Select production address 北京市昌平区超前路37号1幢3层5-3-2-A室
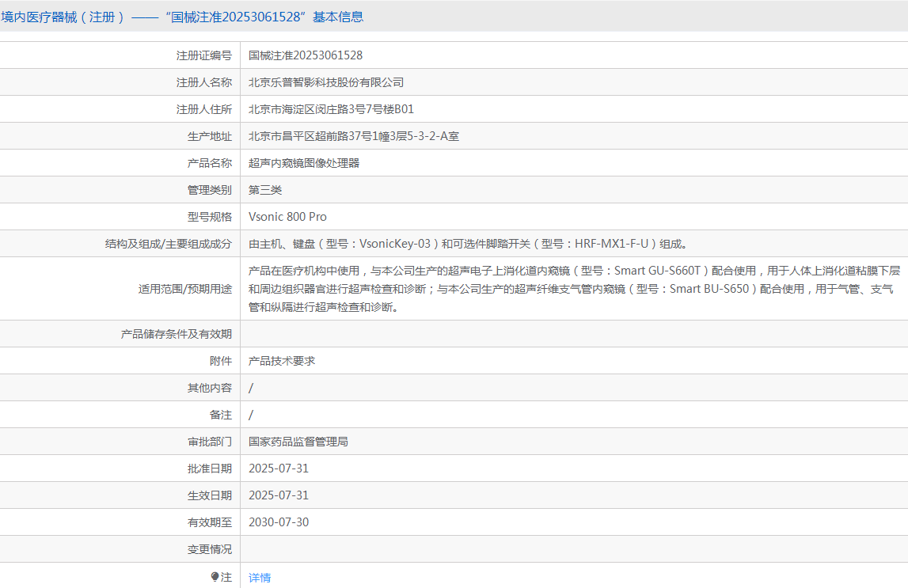This screenshot has height=588, width=908. click(354, 136)
